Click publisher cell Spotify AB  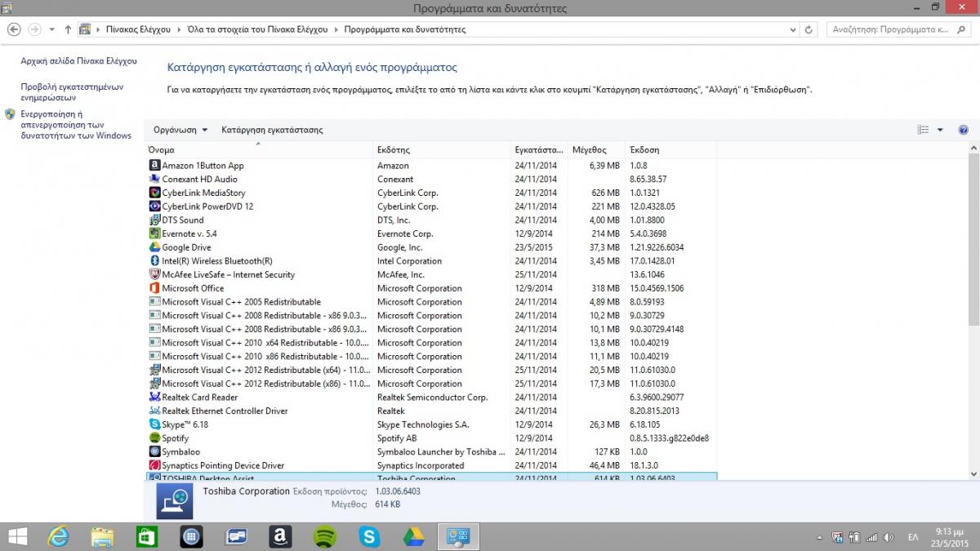[x=398, y=438]
